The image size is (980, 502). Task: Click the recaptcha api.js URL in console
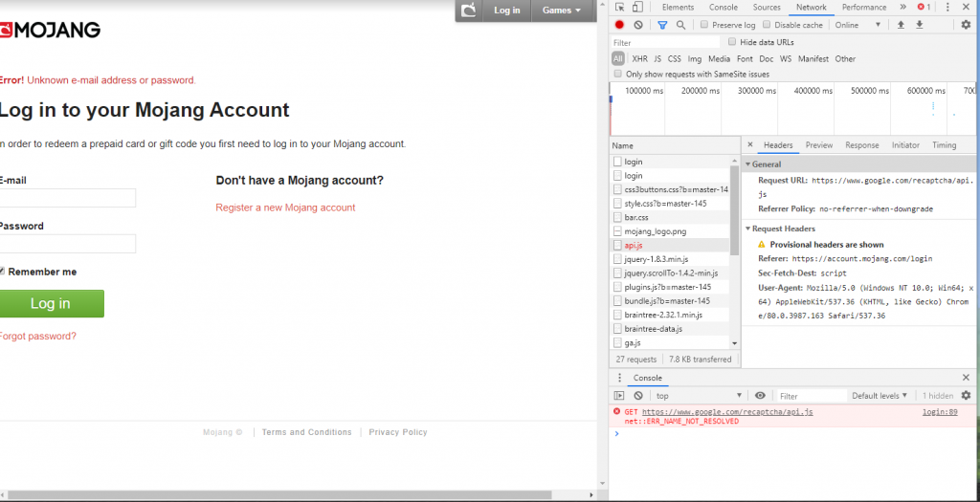pyautogui.click(x=727, y=412)
